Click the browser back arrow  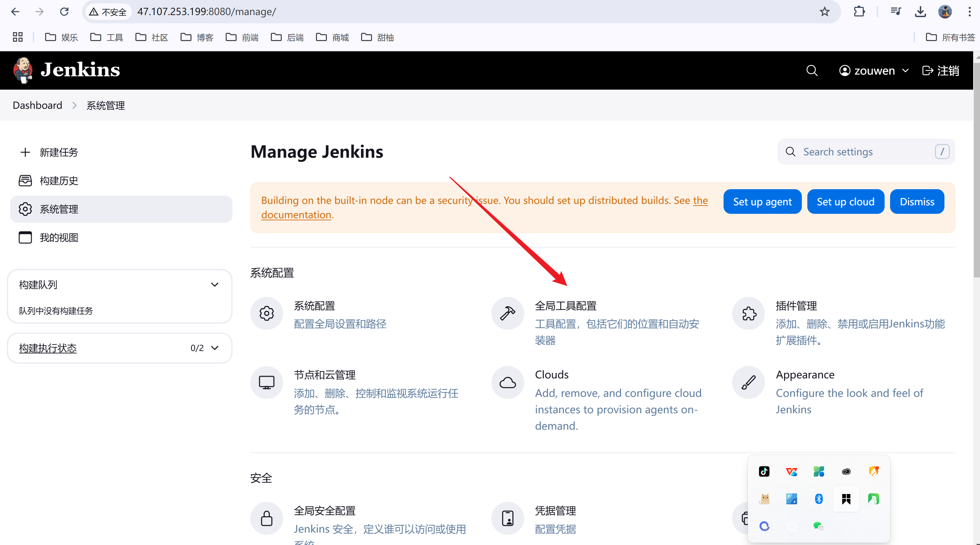pyautogui.click(x=15, y=12)
